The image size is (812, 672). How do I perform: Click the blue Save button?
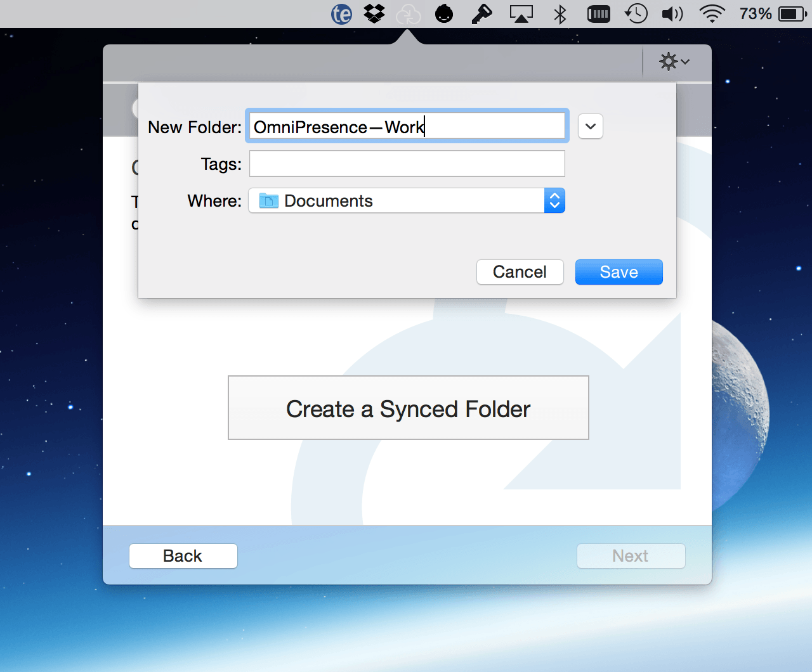pos(619,272)
